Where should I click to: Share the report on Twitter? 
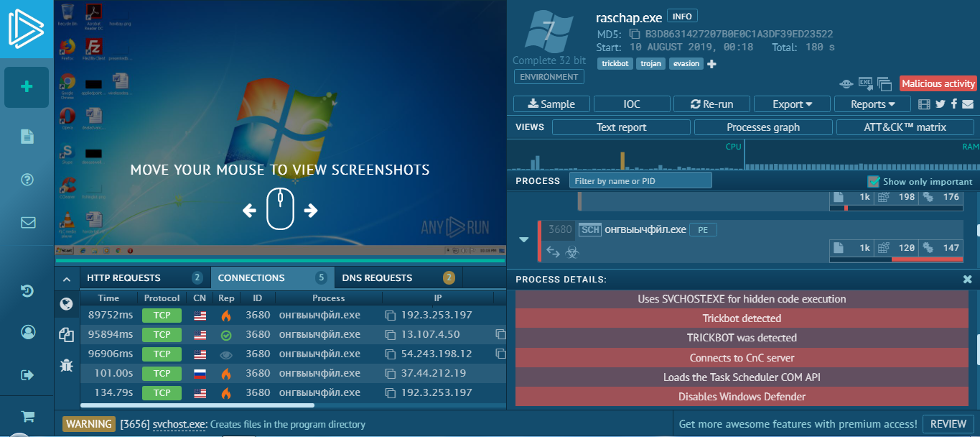pyautogui.click(x=941, y=104)
